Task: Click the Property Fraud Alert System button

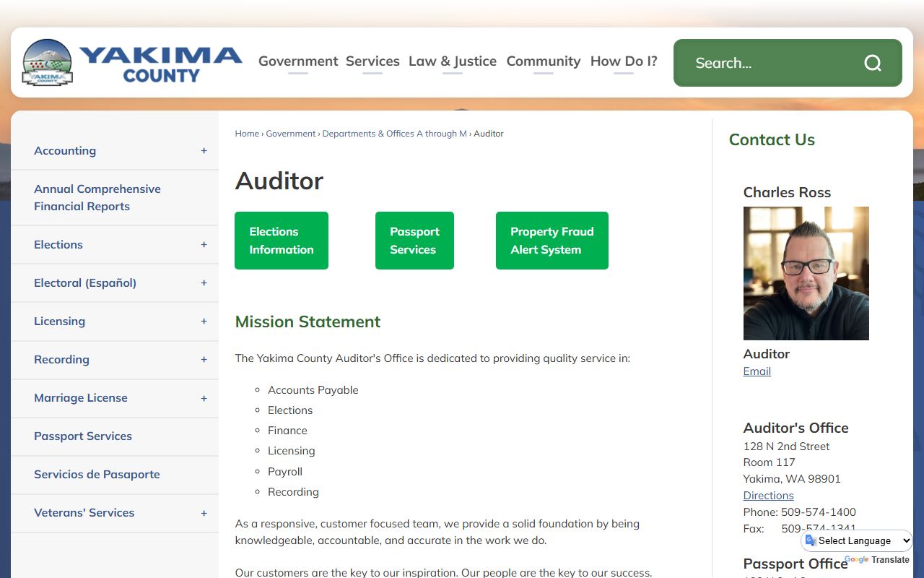Action: (552, 241)
